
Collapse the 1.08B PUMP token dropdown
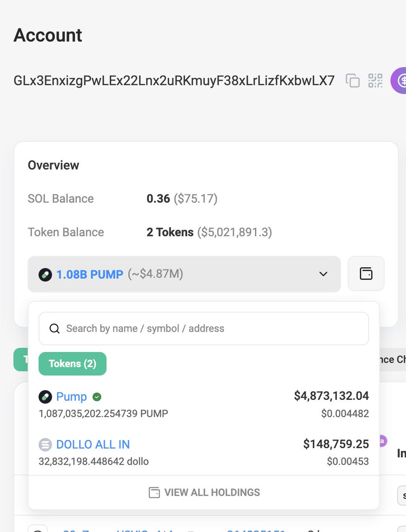184,274
